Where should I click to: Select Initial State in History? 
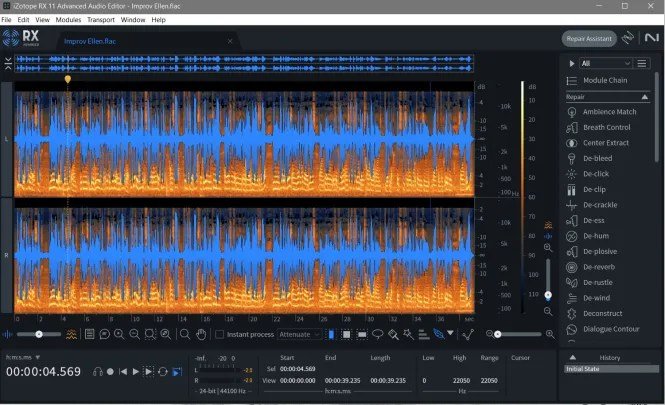581,369
